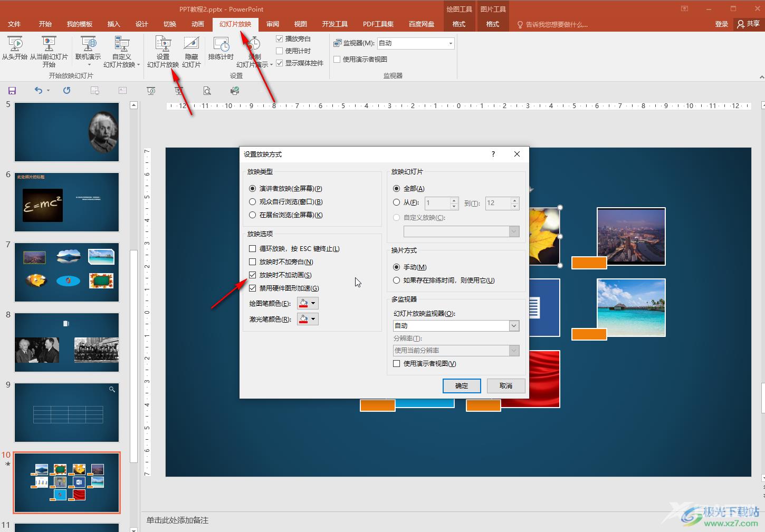Open ribbon display options icon

(684, 8)
